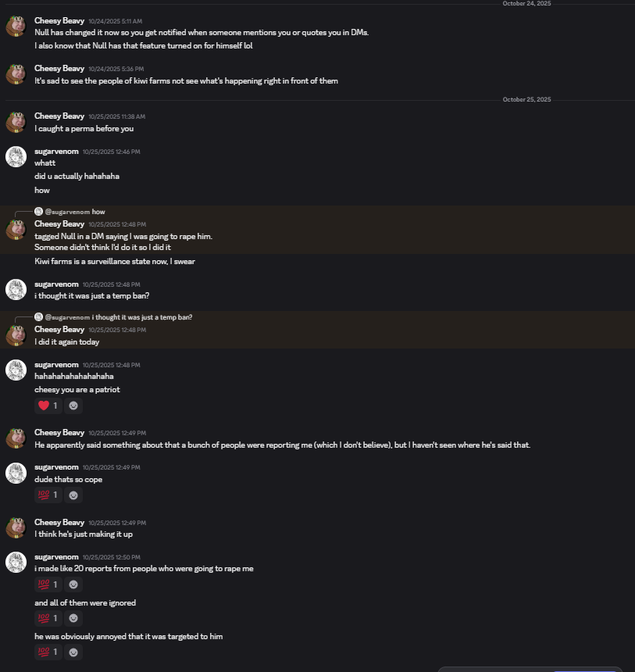This screenshot has width=635, height=672.
Task: Open add-reaction smiley next to heart reaction
Action: [x=73, y=406]
